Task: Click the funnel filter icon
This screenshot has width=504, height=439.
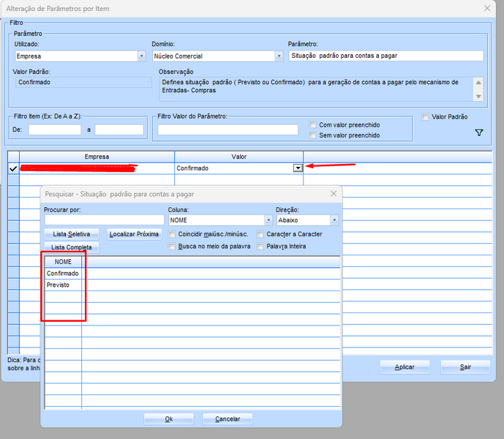Action: click(479, 132)
